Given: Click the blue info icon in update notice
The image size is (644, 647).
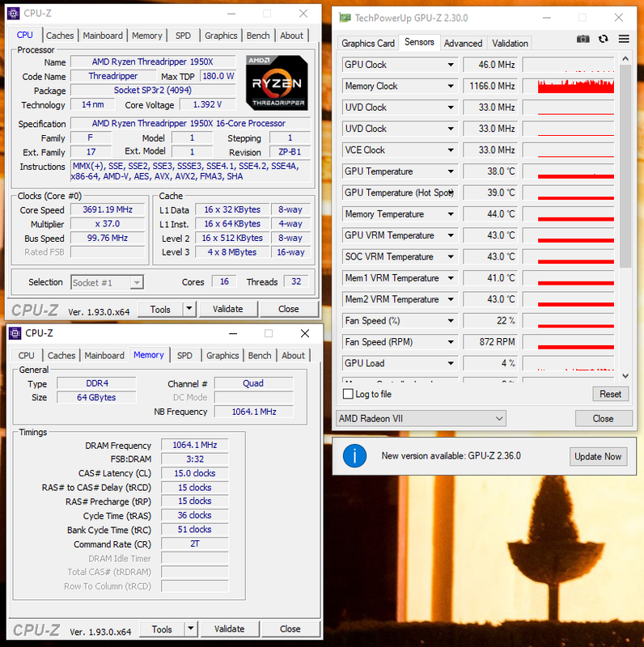Looking at the screenshot, I should coord(354,456).
